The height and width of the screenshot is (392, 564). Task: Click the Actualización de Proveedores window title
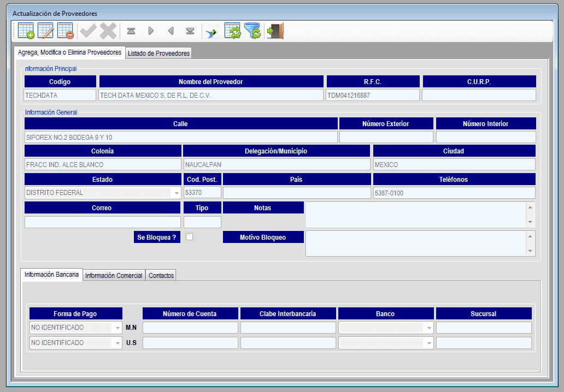pyautogui.click(x=55, y=14)
